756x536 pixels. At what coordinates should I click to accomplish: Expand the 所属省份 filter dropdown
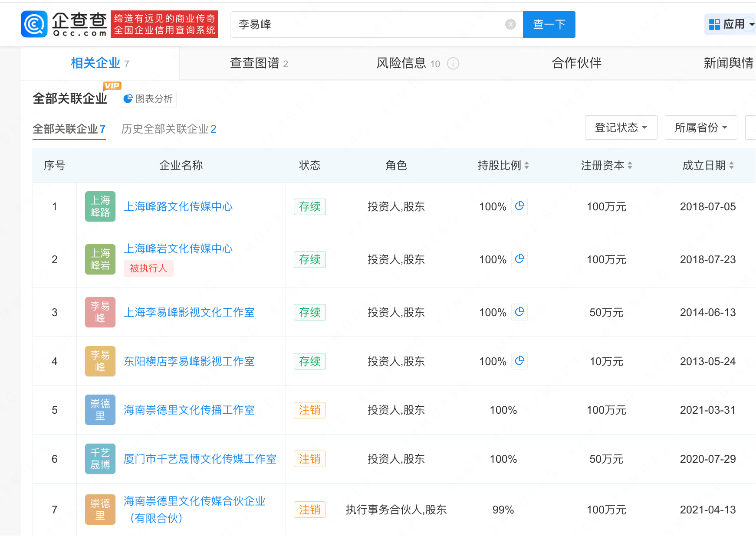[700, 127]
